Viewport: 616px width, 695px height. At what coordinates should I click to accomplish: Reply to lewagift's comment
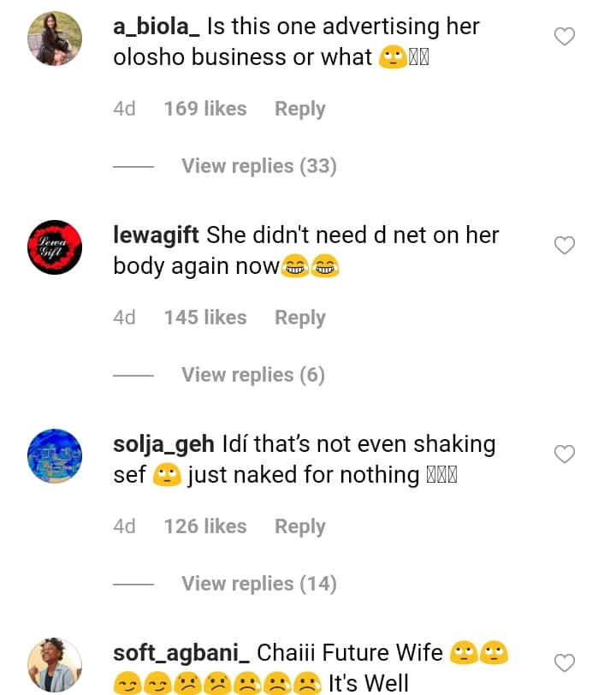point(299,318)
